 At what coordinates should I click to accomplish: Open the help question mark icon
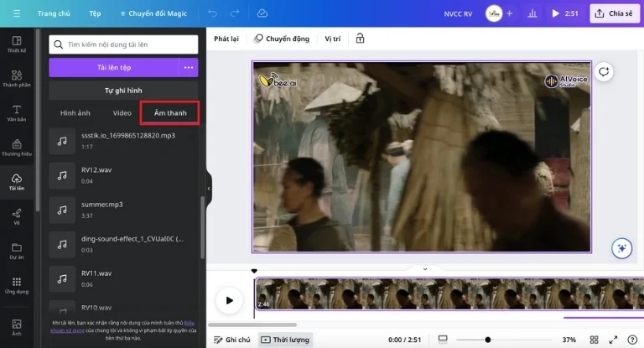(632, 340)
